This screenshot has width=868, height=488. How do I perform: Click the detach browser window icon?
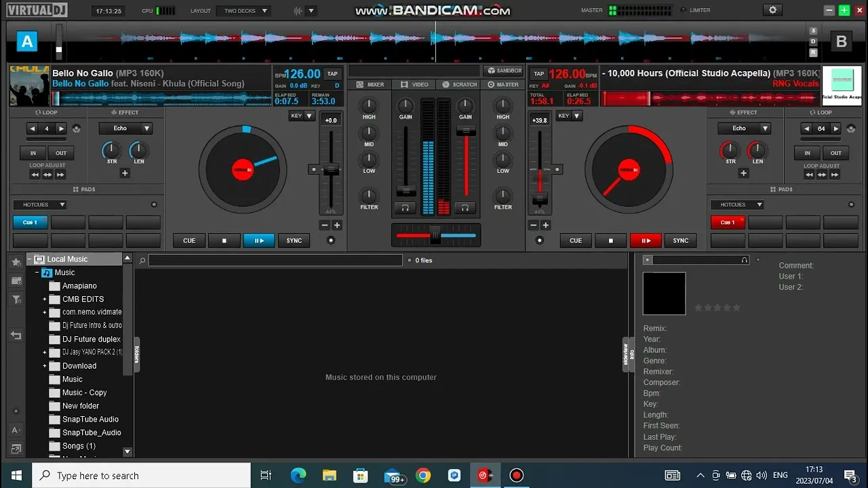(16, 449)
